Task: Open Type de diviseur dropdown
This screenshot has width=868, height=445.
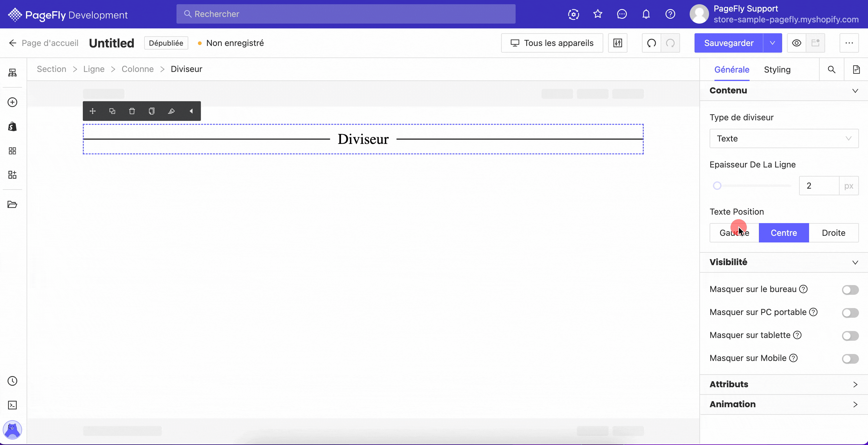Action: [x=784, y=138]
